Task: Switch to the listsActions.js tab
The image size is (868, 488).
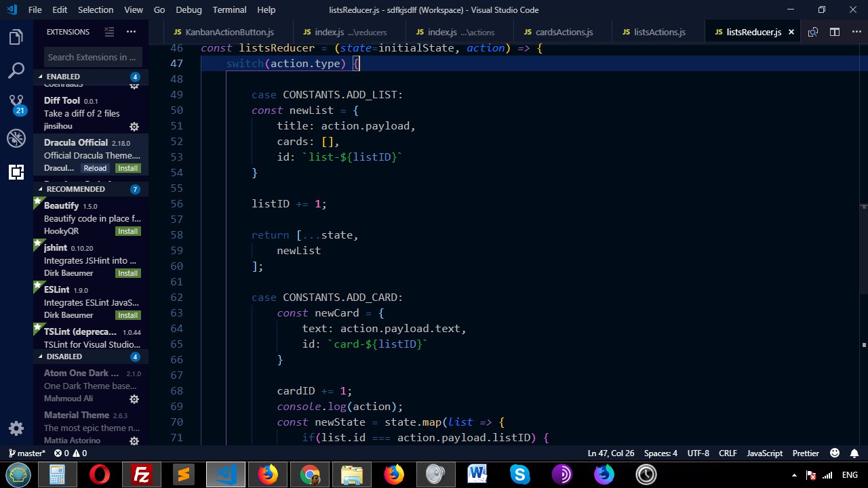Action: point(658,32)
